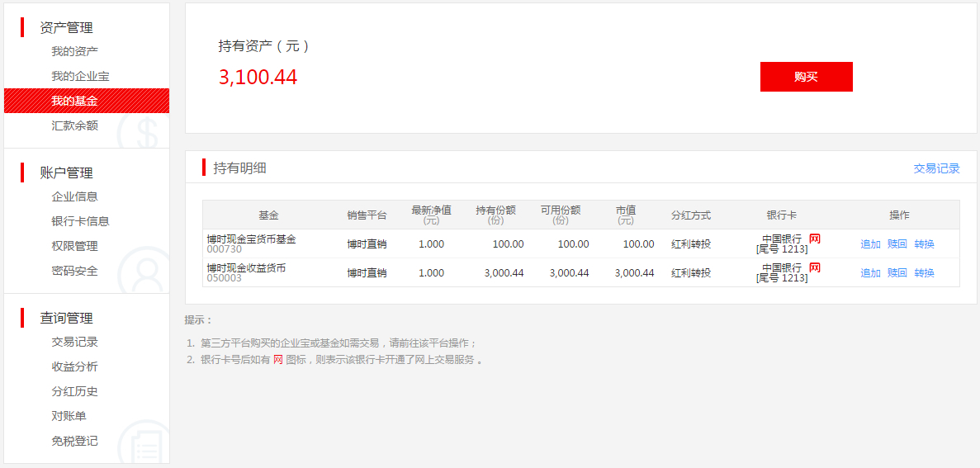Click 分红方式 column header
The height and width of the screenshot is (468, 980).
click(x=691, y=215)
